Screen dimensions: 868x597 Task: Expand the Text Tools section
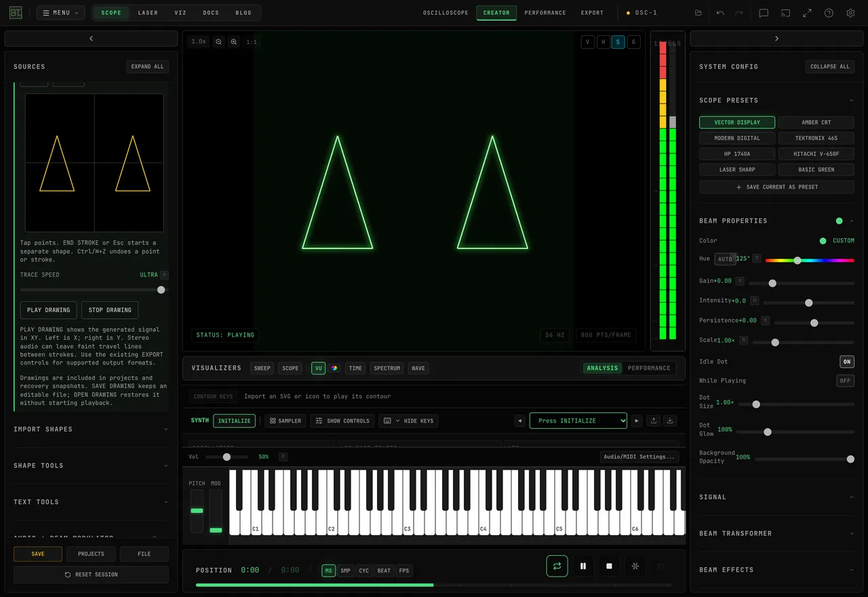click(91, 502)
